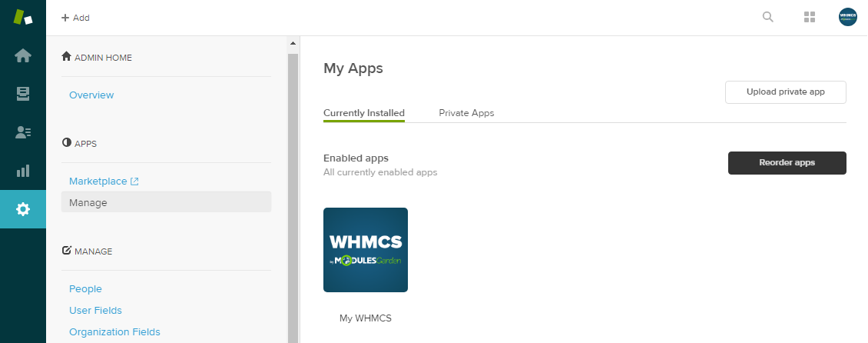This screenshot has height=343, width=868.
Task: Open the Customers list icon
Action: coord(23,132)
